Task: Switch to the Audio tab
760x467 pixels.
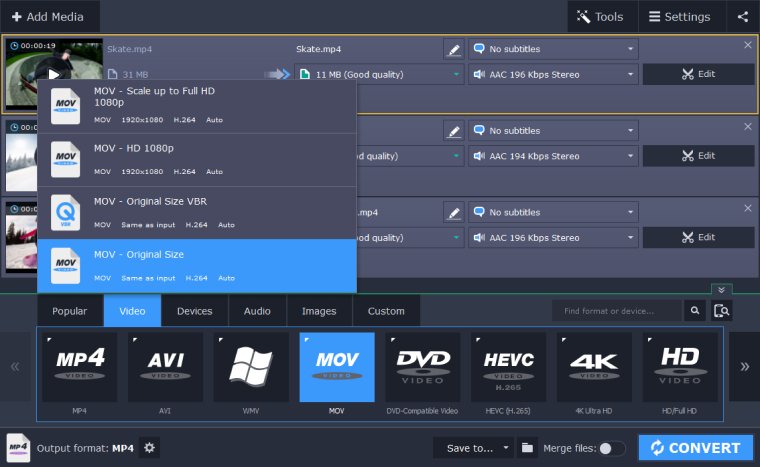Action: pos(257,311)
